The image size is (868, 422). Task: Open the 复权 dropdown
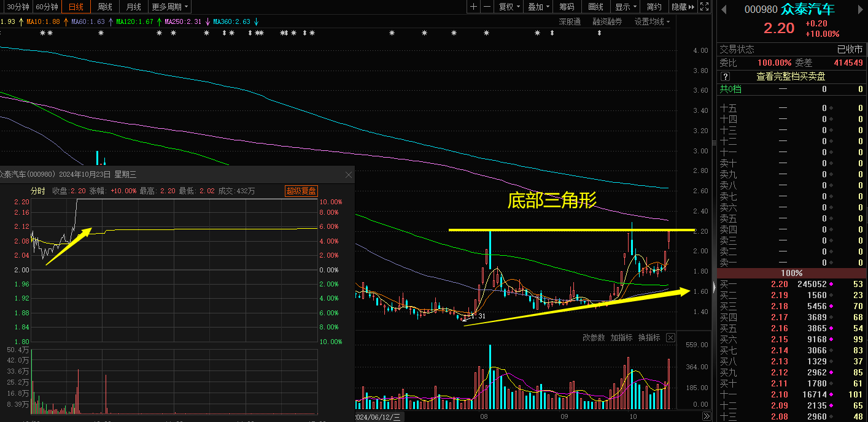(x=510, y=7)
